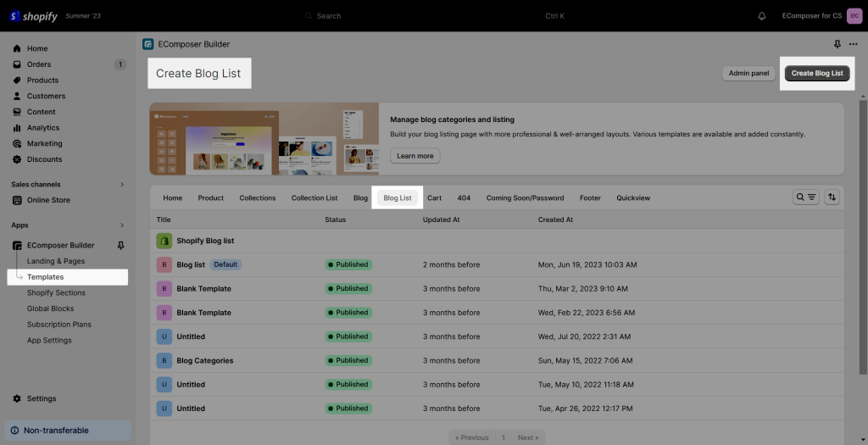Open the Collections tab

click(258, 197)
